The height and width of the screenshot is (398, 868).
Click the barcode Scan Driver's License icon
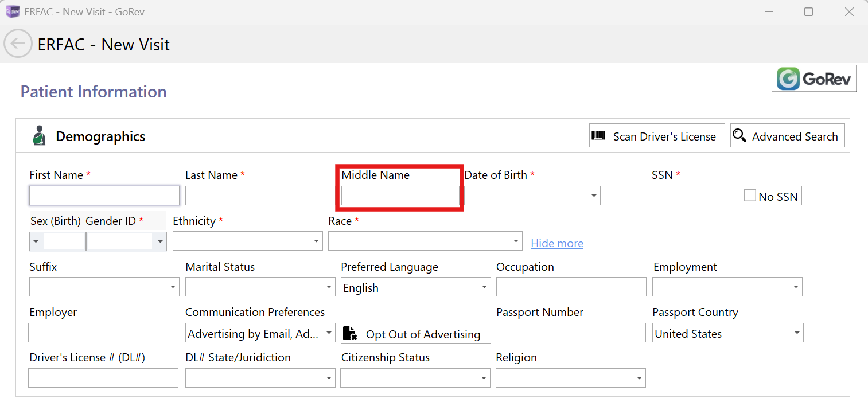[x=599, y=136]
